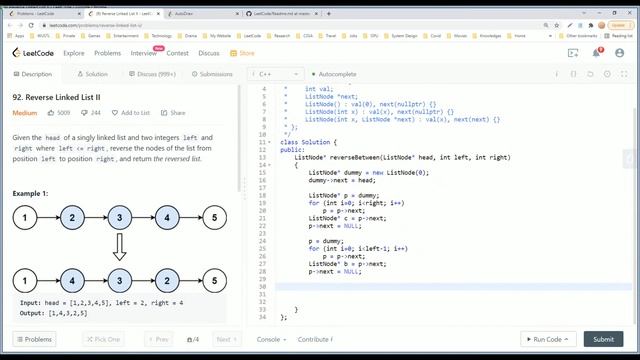
Task: Click the Medium difficulty label
Action: click(x=24, y=113)
